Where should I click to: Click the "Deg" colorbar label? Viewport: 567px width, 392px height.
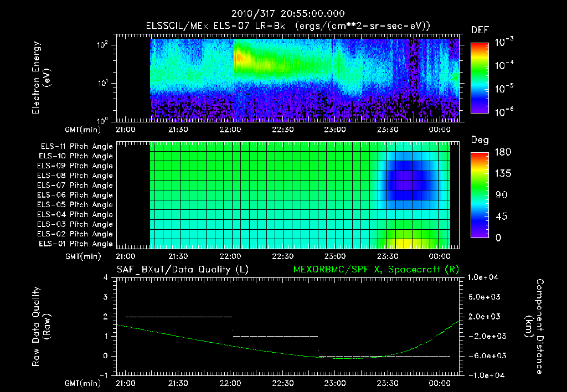click(480, 140)
